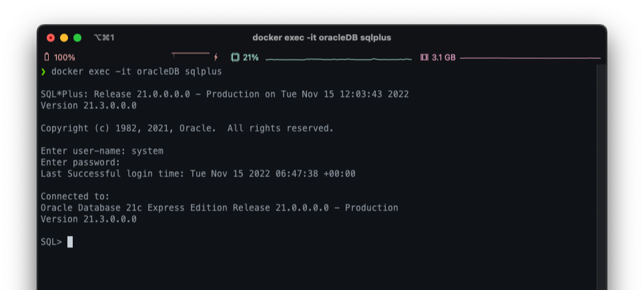The image size is (644, 290).
Task: Click the battery icon in status bar
Action: 47,57
